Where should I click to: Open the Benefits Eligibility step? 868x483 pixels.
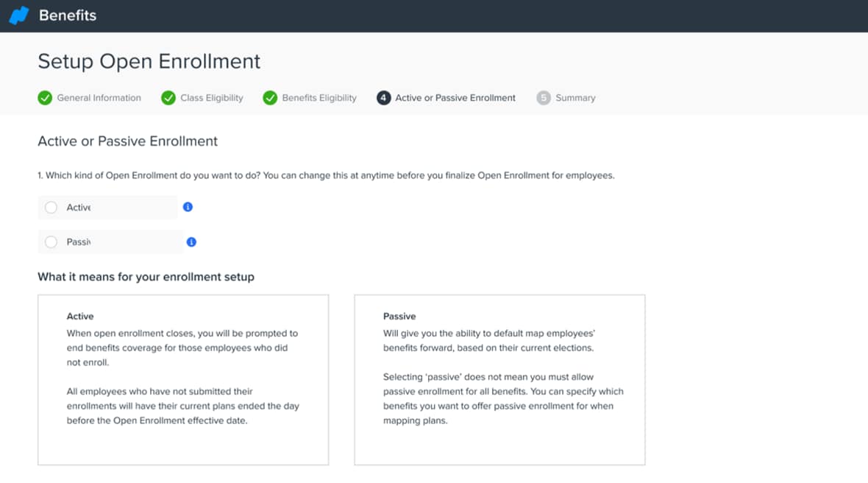point(319,98)
